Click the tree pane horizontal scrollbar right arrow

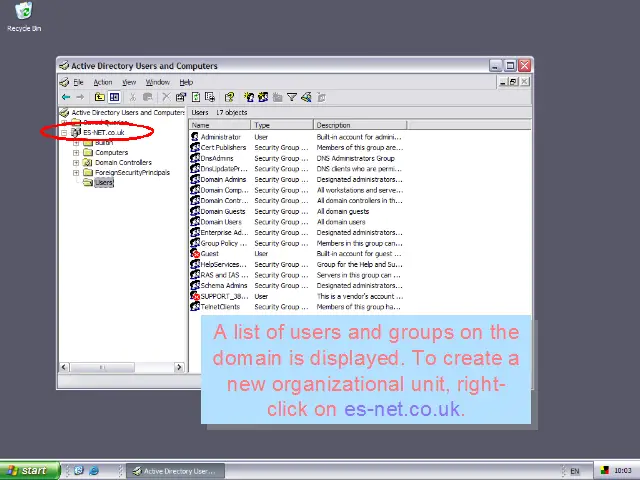pos(180,367)
